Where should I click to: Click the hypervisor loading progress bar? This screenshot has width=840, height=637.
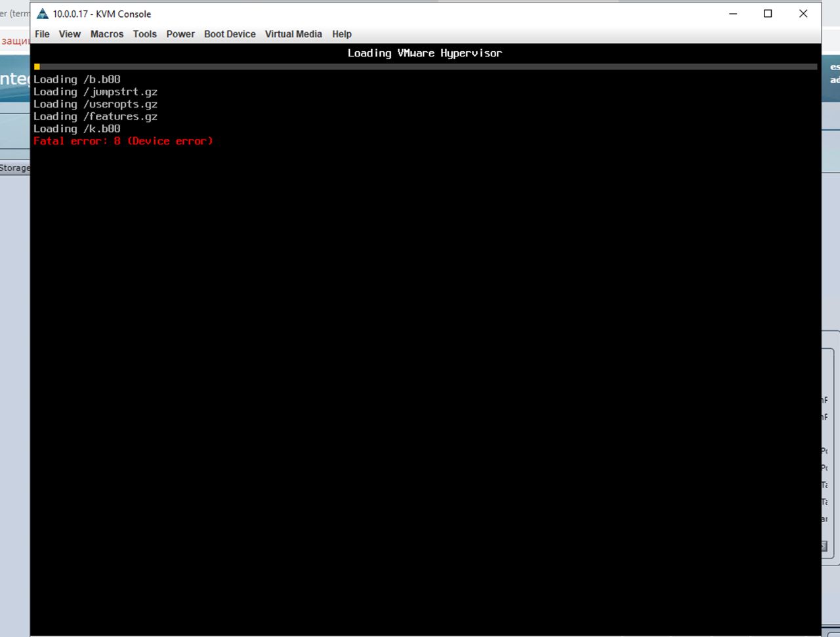(x=425, y=66)
